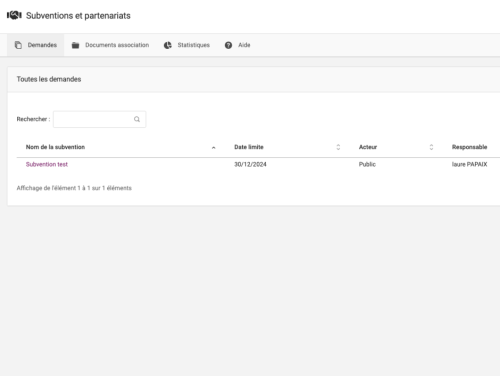
Task: Open the Subvention test link
Action: point(47,164)
